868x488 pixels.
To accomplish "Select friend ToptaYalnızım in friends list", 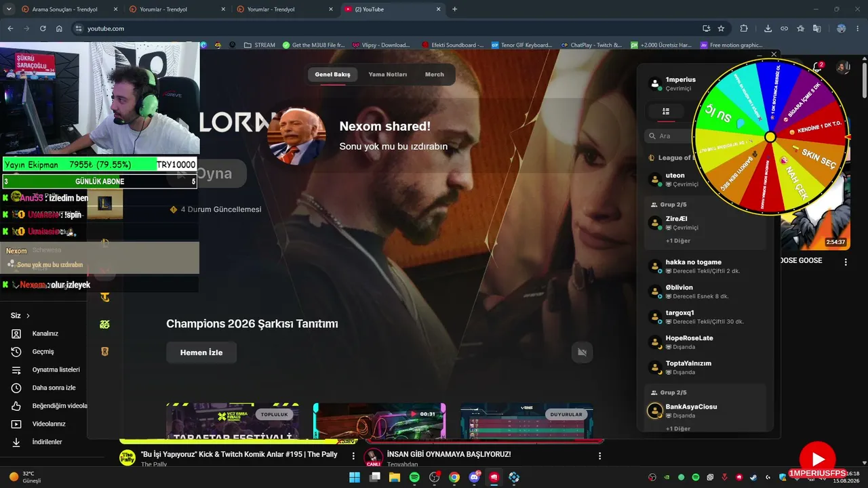I will pyautogui.click(x=705, y=367).
